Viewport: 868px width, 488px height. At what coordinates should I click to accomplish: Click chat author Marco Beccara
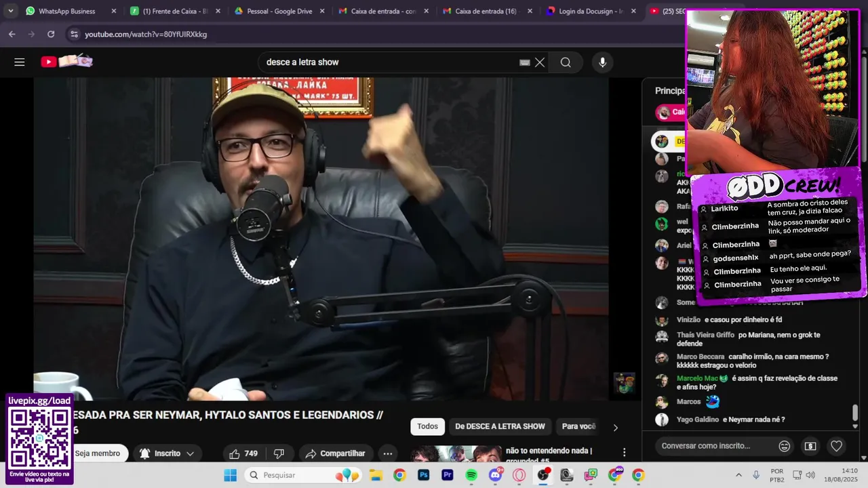701,357
